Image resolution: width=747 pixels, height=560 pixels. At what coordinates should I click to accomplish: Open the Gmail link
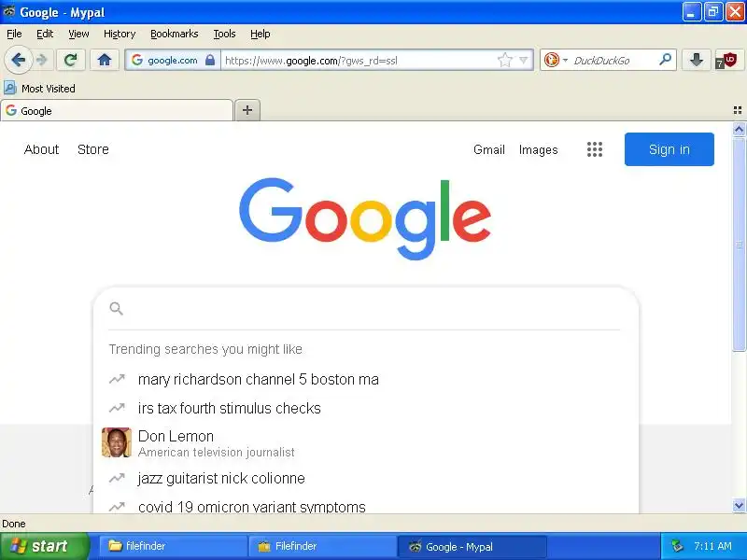(489, 149)
